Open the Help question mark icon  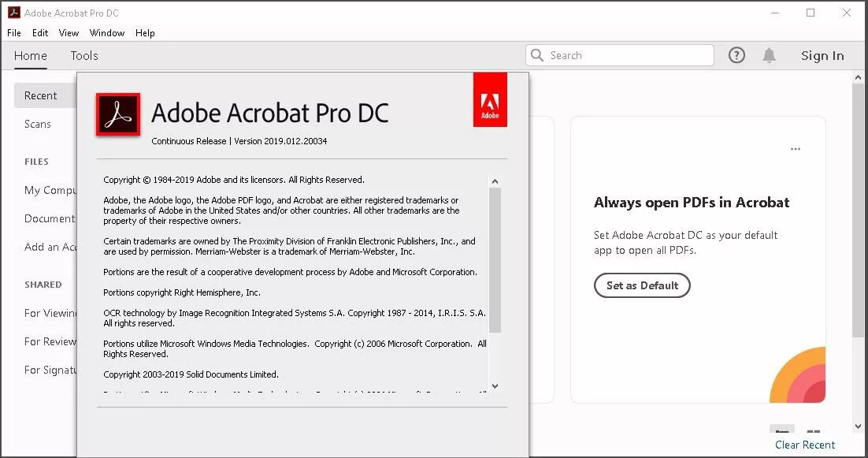(x=736, y=55)
